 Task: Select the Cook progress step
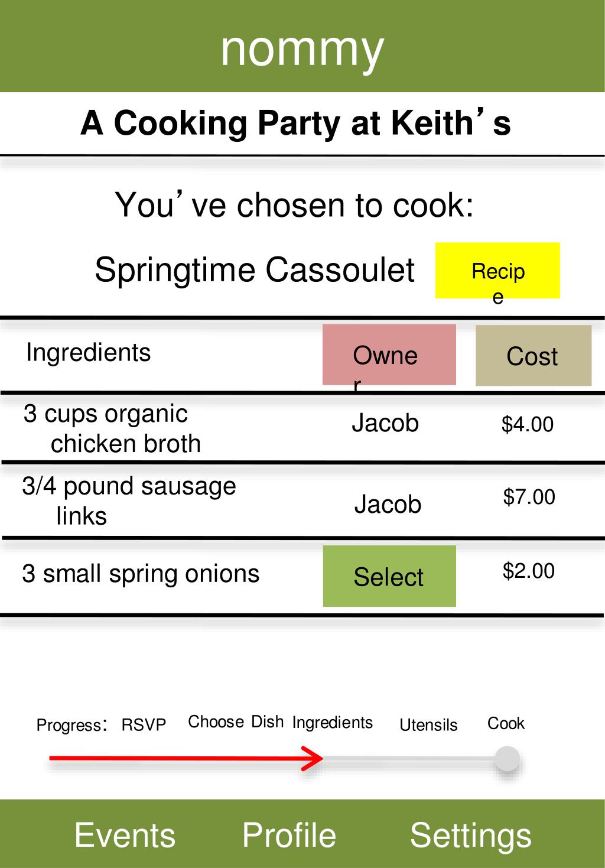point(506,723)
